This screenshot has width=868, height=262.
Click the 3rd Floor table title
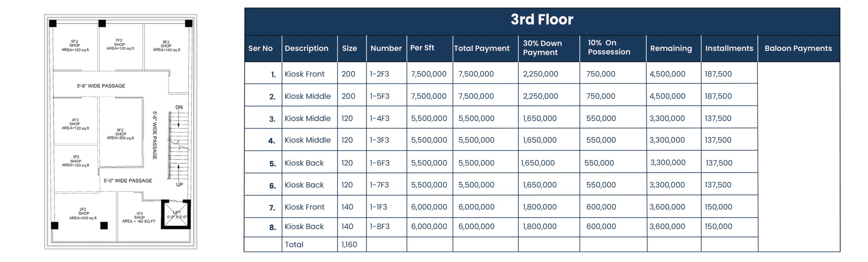(542, 20)
